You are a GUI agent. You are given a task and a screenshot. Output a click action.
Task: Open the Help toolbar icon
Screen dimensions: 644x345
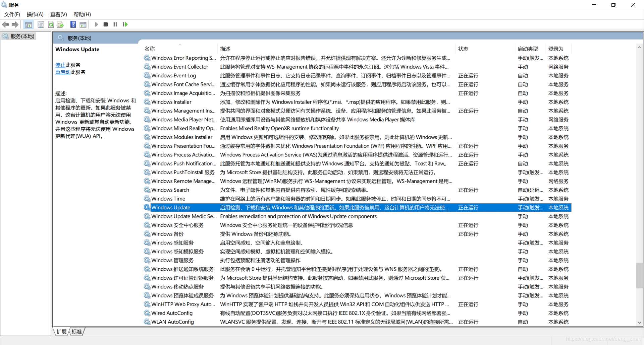(73, 24)
